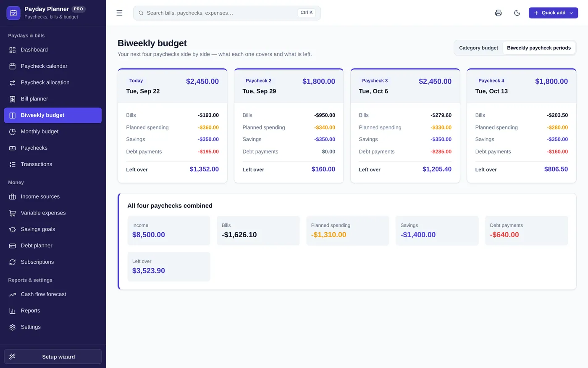Open the Quick add dropdown

pos(553,13)
